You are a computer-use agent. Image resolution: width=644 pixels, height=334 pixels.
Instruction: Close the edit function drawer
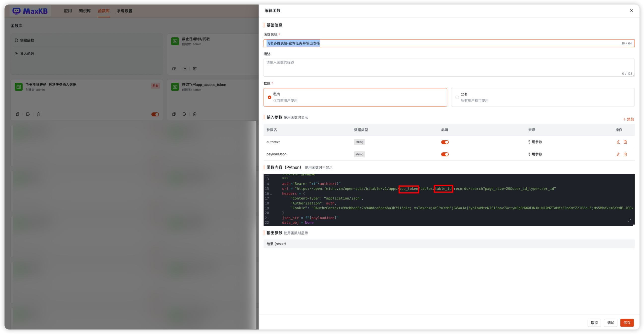click(x=631, y=10)
